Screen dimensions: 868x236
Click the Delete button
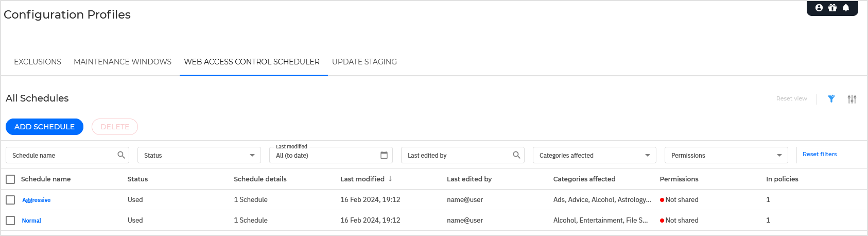click(x=115, y=127)
